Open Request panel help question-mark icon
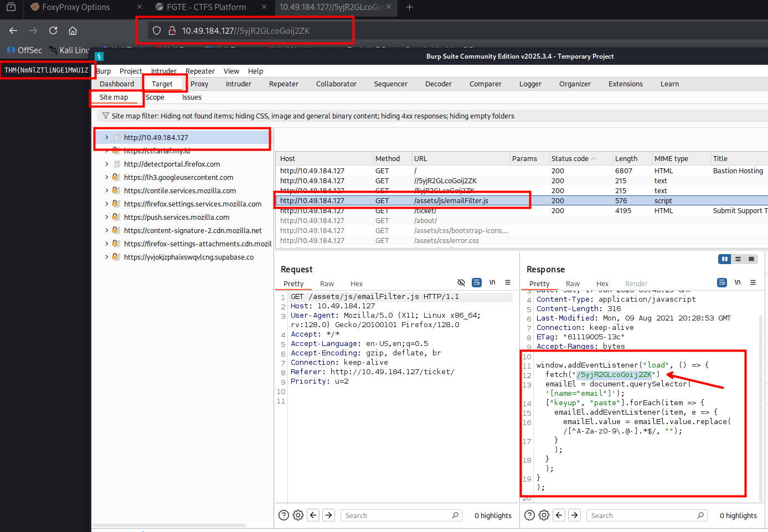Screen dimensions: 768x532 tap(284, 515)
